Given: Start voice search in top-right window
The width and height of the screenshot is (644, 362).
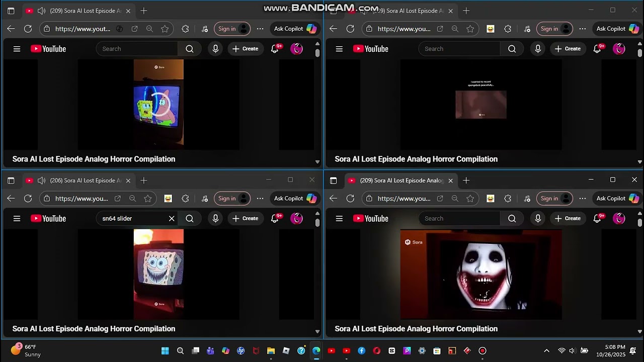Looking at the screenshot, I should (538, 49).
